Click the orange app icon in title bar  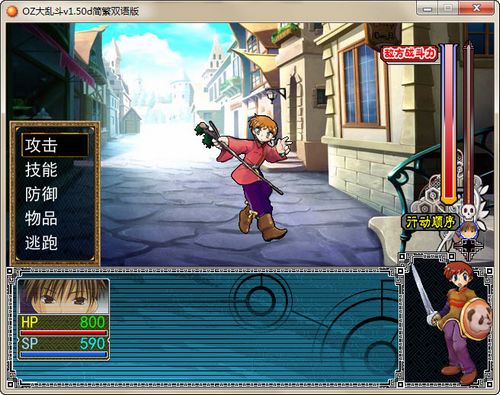[x=12, y=11]
